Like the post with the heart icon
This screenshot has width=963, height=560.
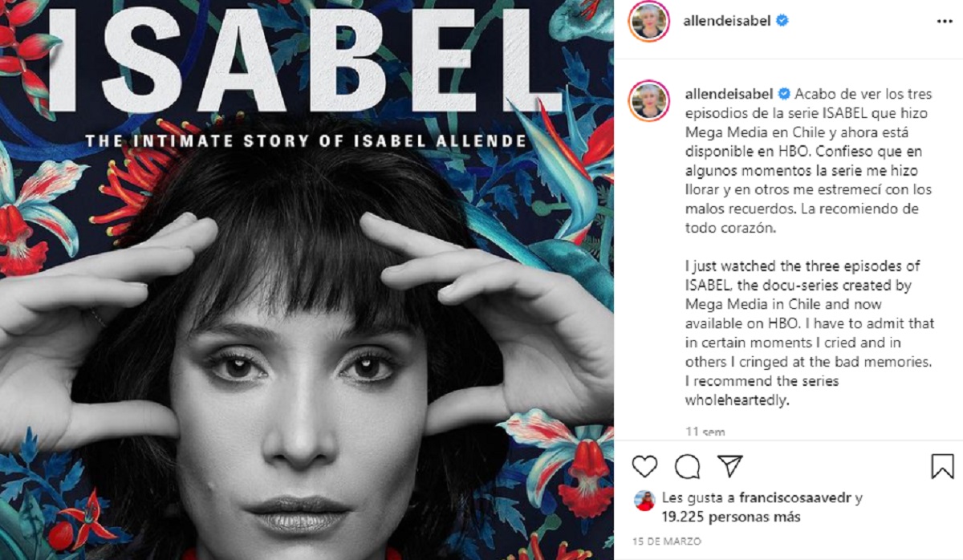pyautogui.click(x=644, y=466)
